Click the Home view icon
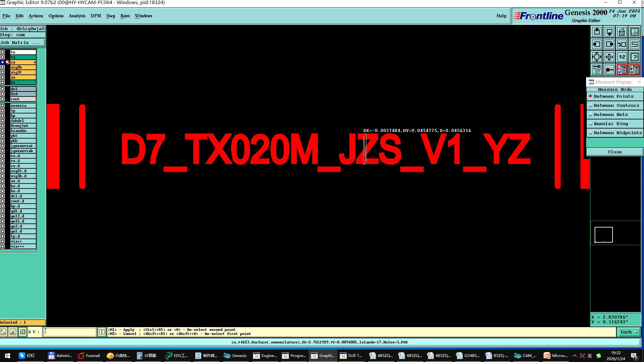The image size is (644, 362). click(x=622, y=32)
